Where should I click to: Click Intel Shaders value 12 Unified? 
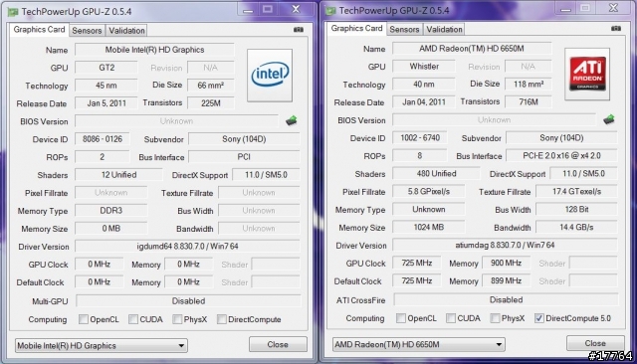point(118,175)
